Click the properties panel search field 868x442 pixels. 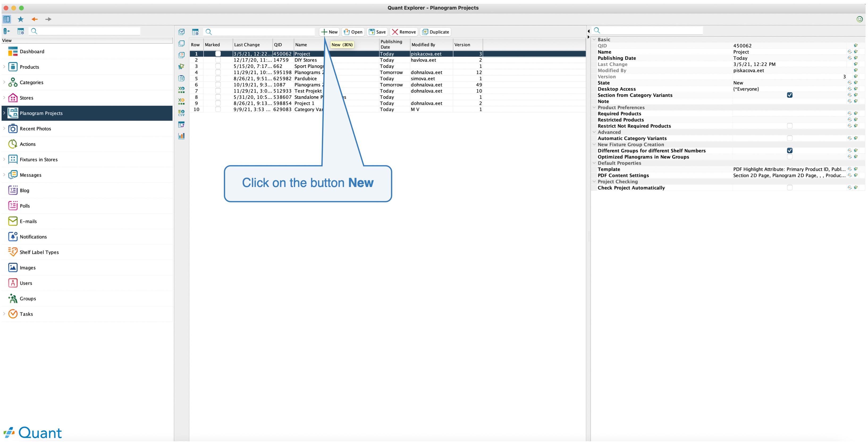648,30
